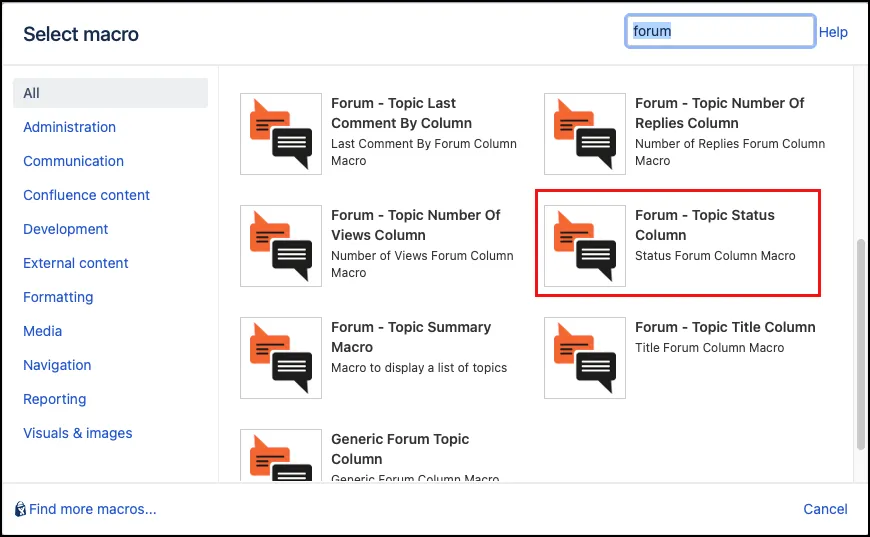Click the Forum - Topic Summary Macro title
This screenshot has width=870, height=537.
[411, 337]
